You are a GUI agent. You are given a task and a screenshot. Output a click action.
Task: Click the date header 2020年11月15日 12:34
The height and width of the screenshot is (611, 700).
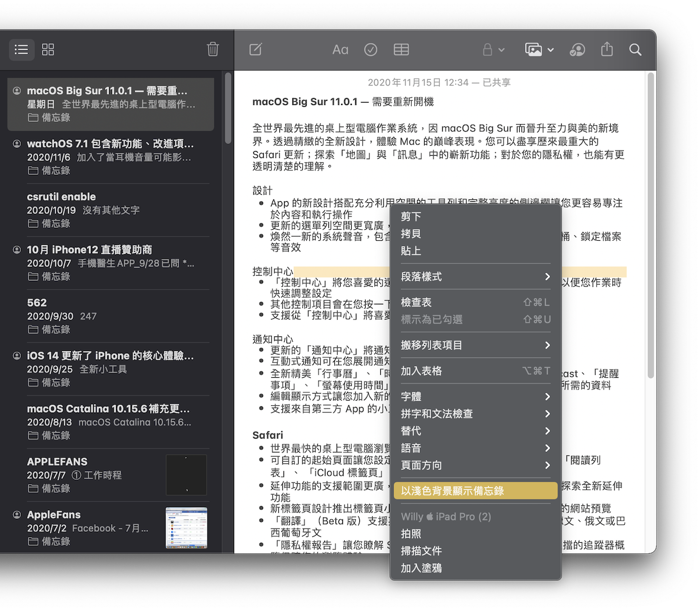pyautogui.click(x=418, y=83)
